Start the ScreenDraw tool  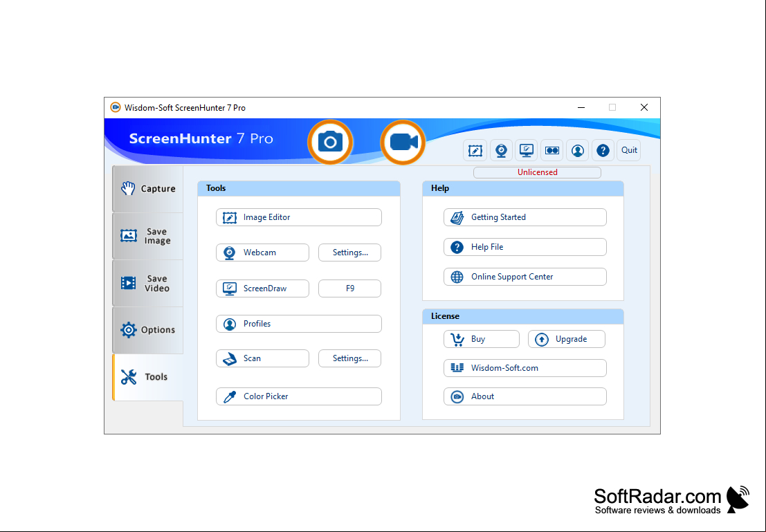[x=262, y=288]
